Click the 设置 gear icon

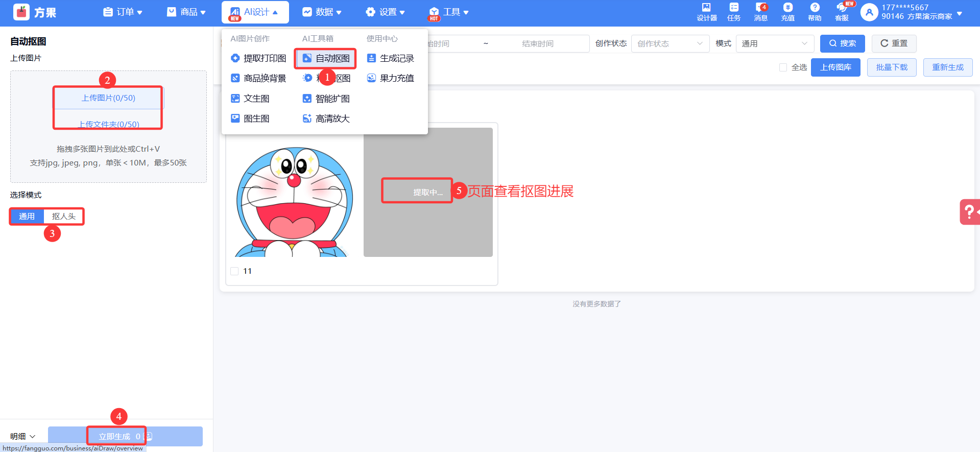370,12
